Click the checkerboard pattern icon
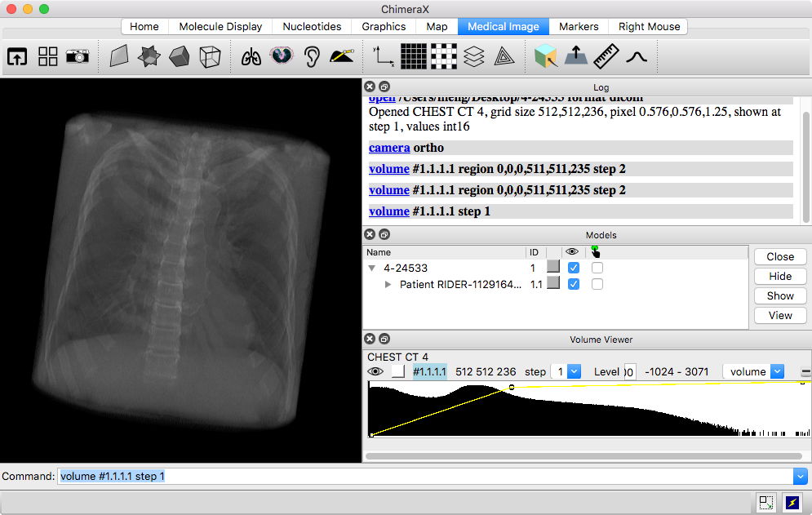Screen dimensions: 812x515 click(444, 56)
